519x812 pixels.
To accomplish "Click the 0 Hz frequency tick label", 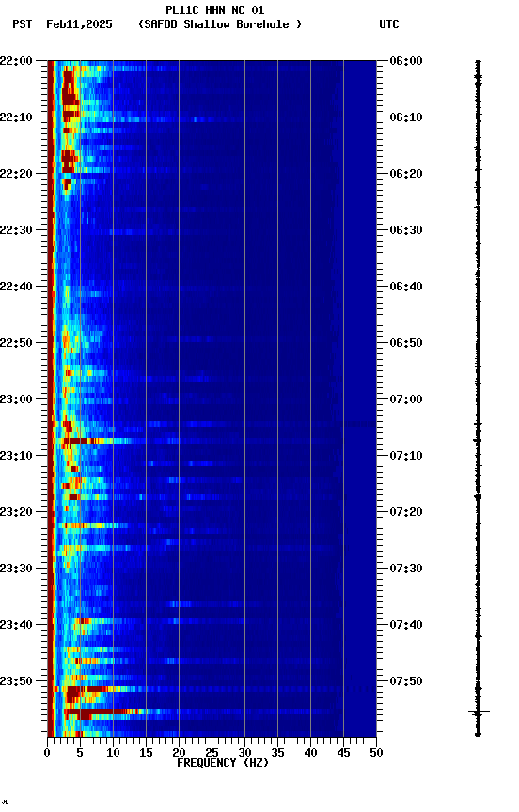I will [47, 753].
